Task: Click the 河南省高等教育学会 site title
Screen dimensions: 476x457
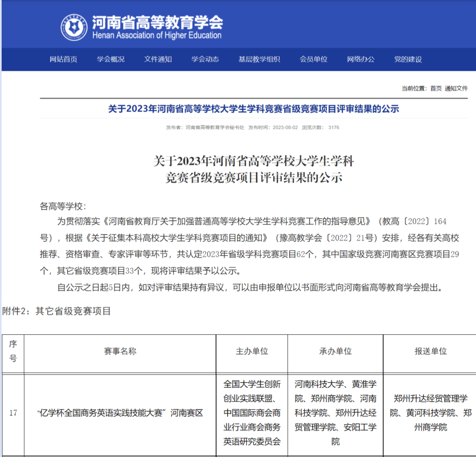Action: click(157, 22)
